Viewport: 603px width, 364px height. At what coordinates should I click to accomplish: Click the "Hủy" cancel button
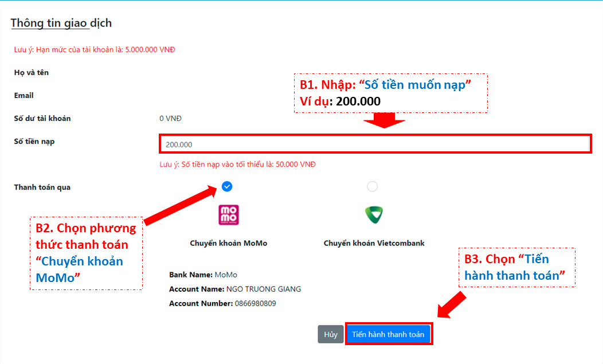coord(331,335)
